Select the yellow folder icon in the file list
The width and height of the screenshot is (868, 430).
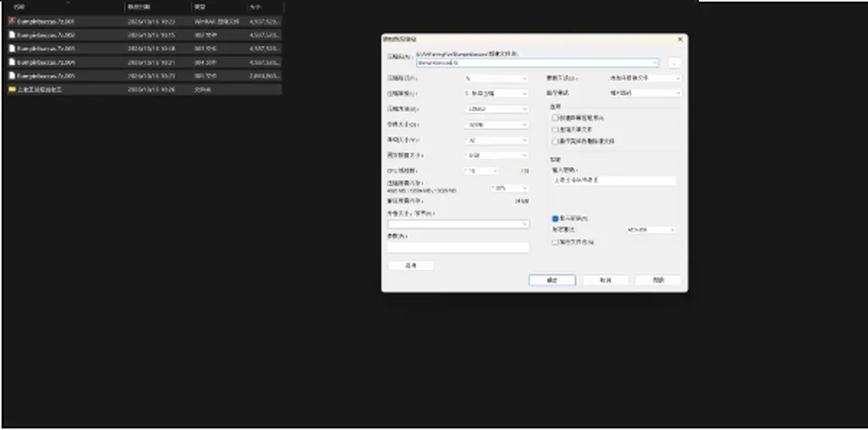pos(12,89)
